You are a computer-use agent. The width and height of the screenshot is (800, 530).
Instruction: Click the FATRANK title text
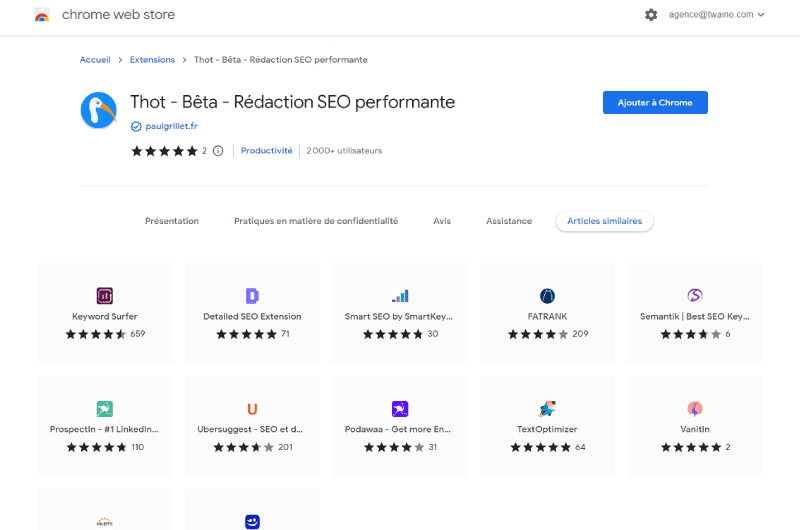[547, 316]
